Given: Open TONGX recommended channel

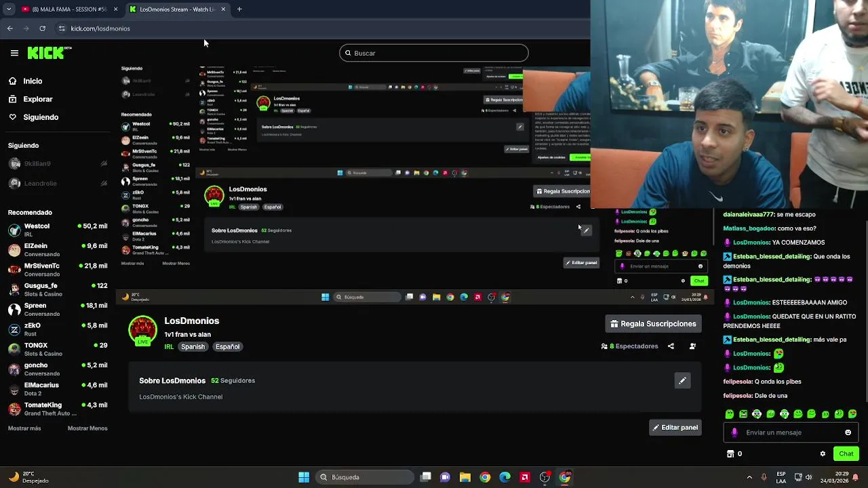Looking at the screenshot, I should (58, 349).
